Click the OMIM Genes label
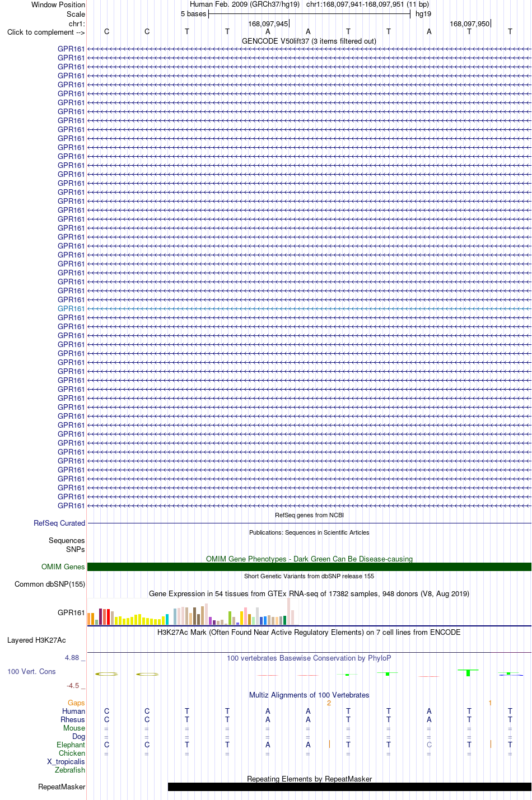The width and height of the screenshot is (532, 800). click(x=63, y=567)
